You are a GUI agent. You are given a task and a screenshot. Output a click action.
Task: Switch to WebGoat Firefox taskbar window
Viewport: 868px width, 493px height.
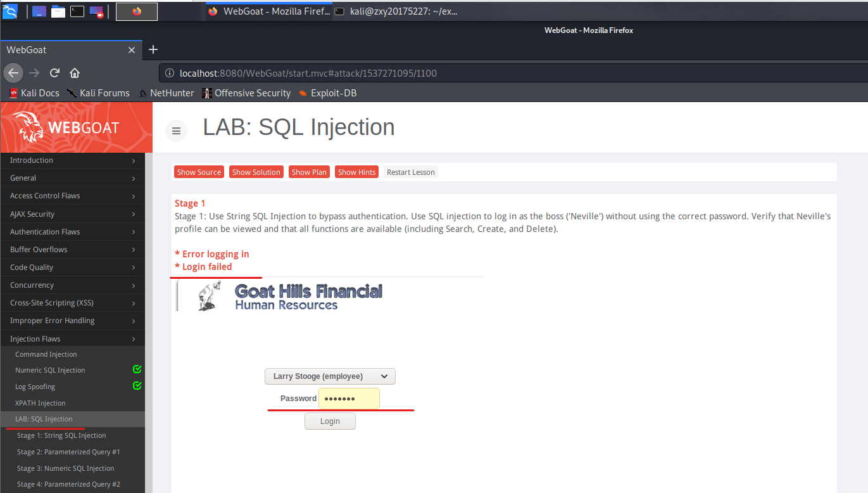pyautogui.click(x=268, y=11)
